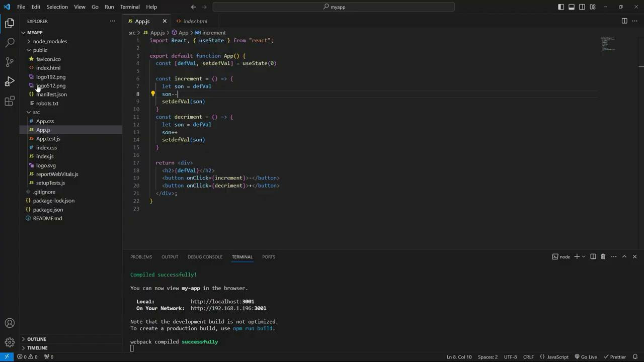Switch to the PROBLEMS panel tab
Viewport: 644px width, 362px height.
coord(141,256)
